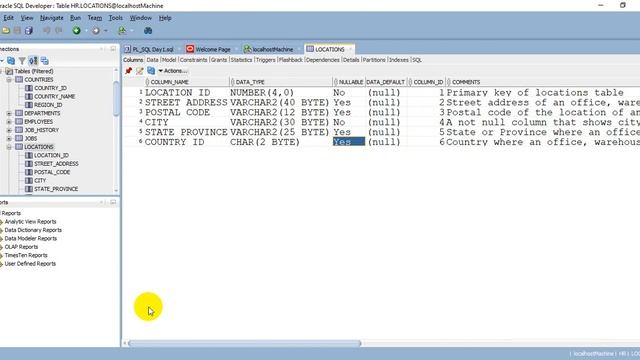
Task: Open the Dependencies sub-tab
Action: (x=322, y=60)
